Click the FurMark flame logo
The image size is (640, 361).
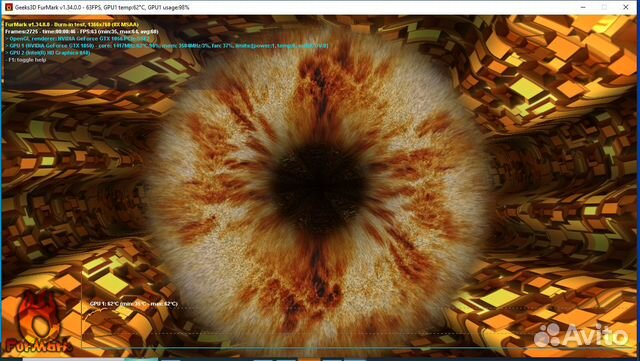(39, 323)
